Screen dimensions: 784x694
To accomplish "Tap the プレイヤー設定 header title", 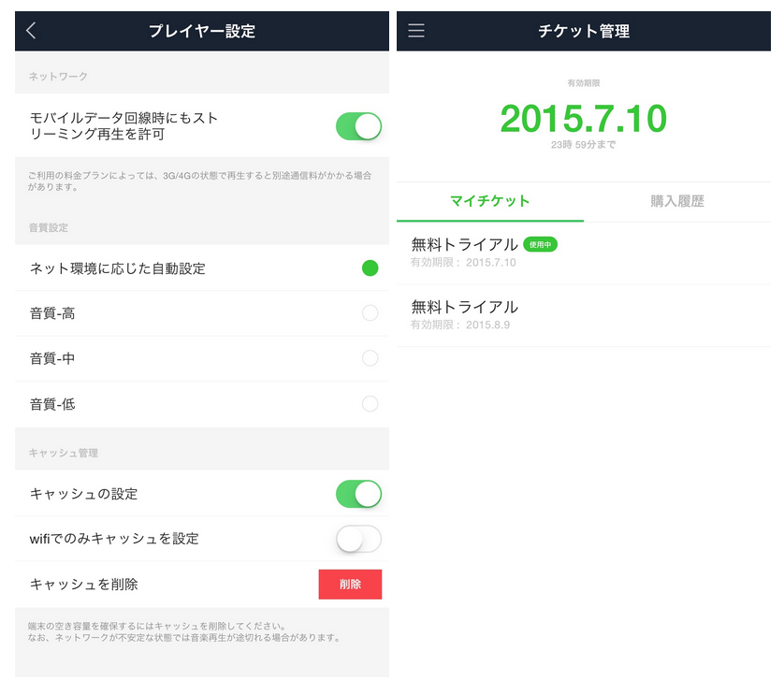I will [x=201, y=31].
